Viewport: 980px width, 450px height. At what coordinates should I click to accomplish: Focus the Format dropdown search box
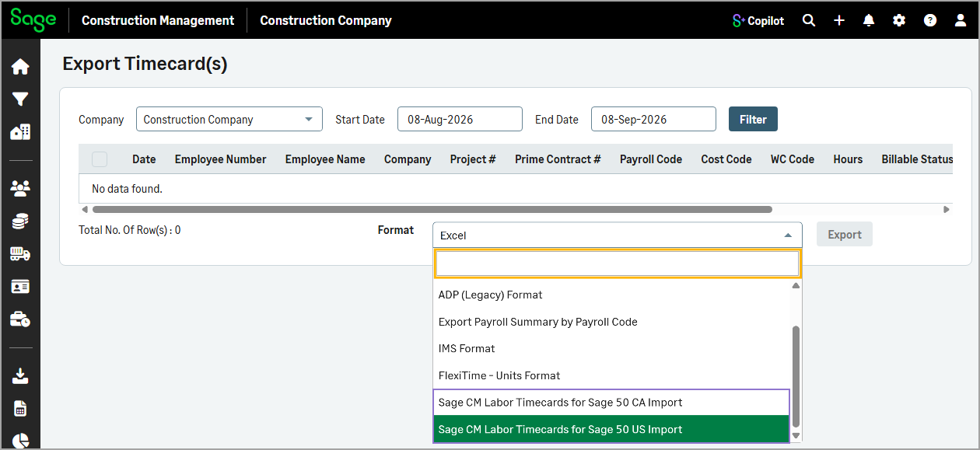tap(617, 263)
